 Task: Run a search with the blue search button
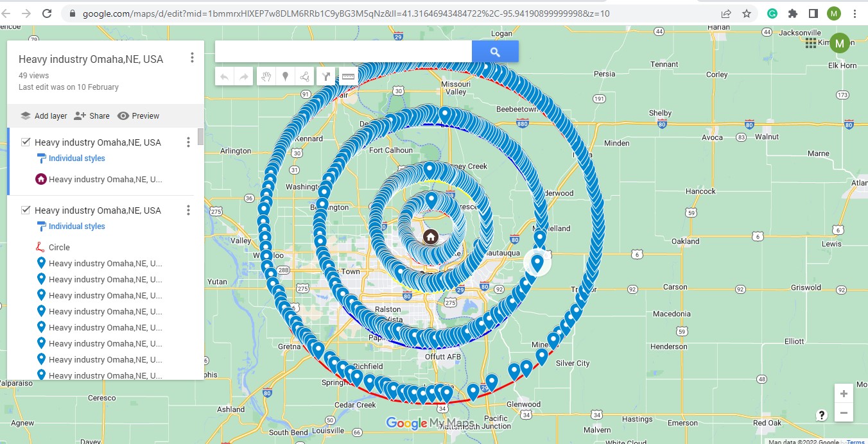[495, 50]
